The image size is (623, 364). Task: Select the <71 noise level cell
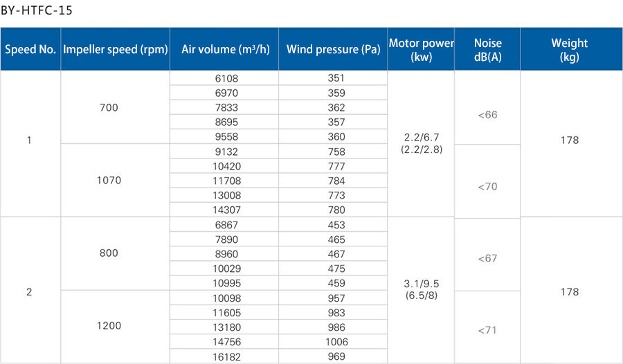click(x=487, y=330)
